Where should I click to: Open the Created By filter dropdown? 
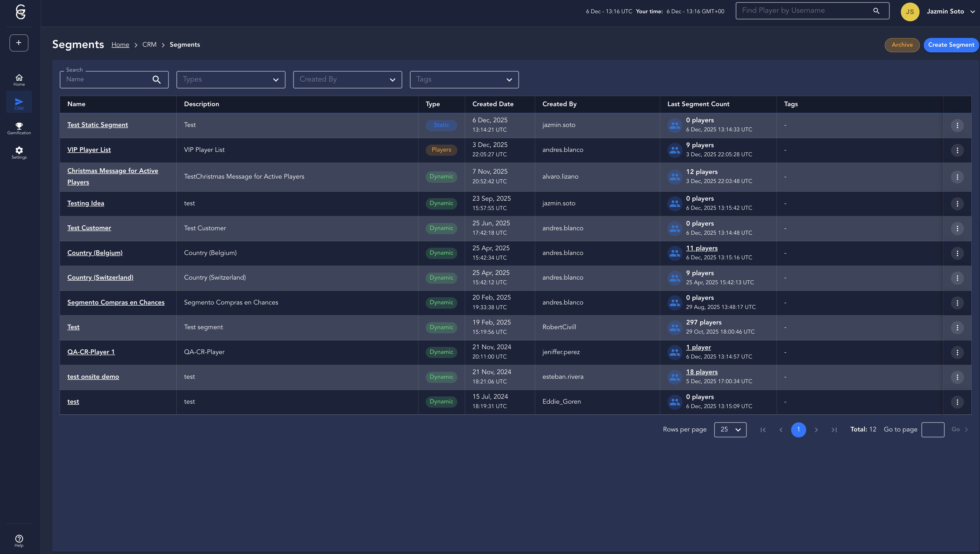point(347,79)
